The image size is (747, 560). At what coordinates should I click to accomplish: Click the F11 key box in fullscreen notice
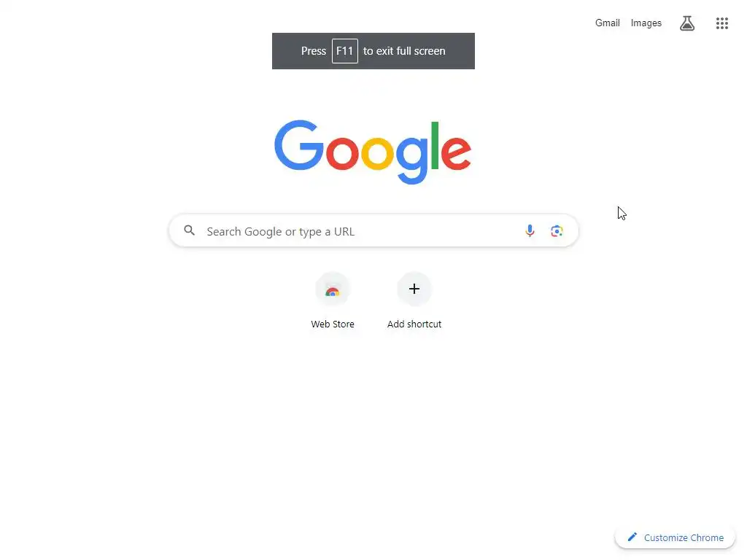(344, 51)
